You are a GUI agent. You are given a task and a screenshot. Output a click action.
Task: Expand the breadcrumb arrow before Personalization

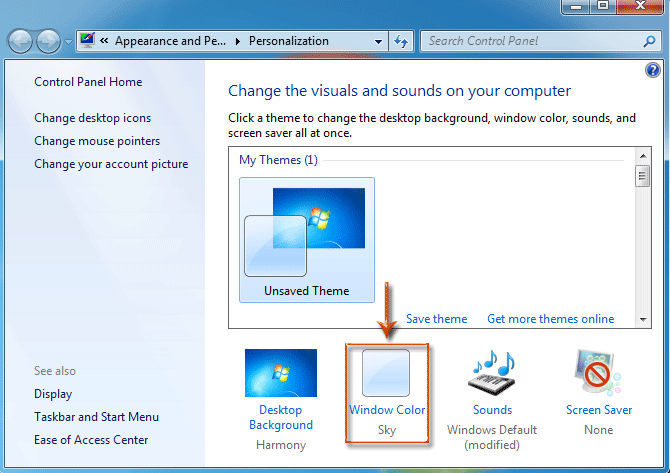coord(238,41)
